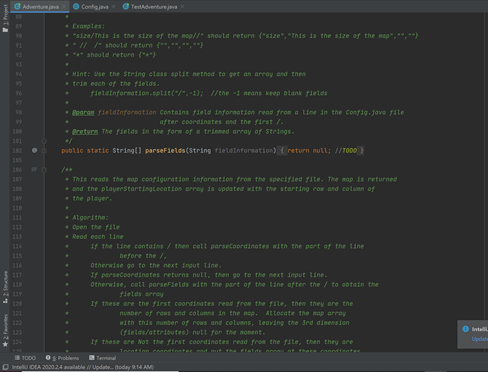Collapse the parseFields method using the fold toggle on line 102
The width and height of the screenshot is (488, 372).
[x=44, y=151]
